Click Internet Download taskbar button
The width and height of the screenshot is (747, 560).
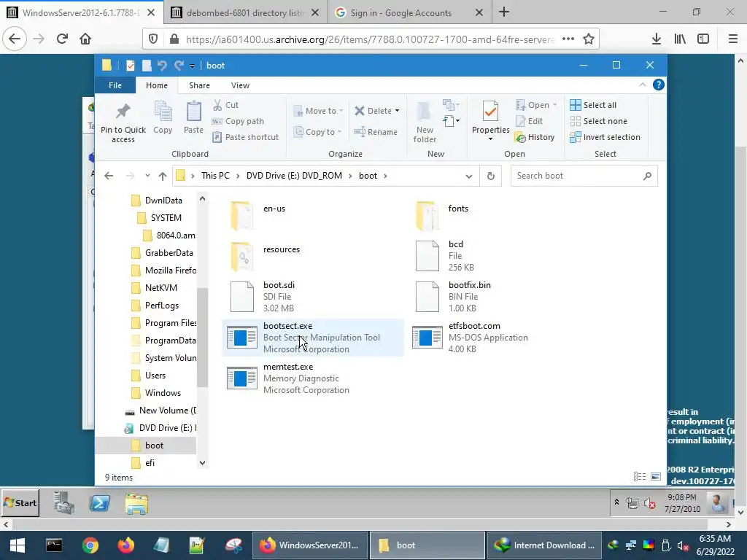(x=544, y=545)
